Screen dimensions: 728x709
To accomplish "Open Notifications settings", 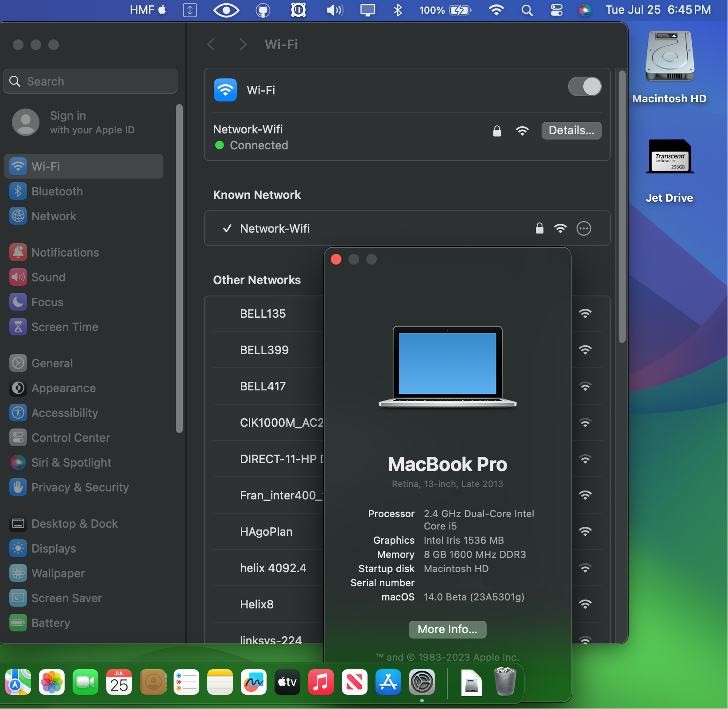I will (84, 252).
